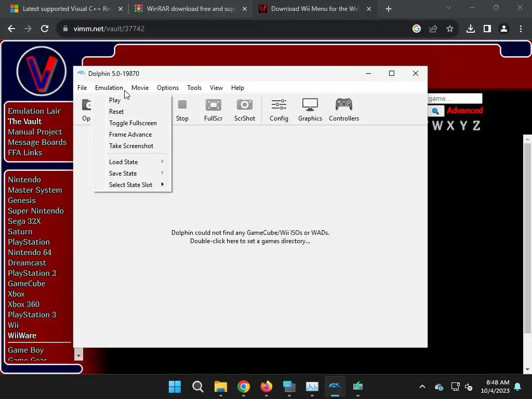
Task: Open the Message Boards link
Action: point(37,142)
